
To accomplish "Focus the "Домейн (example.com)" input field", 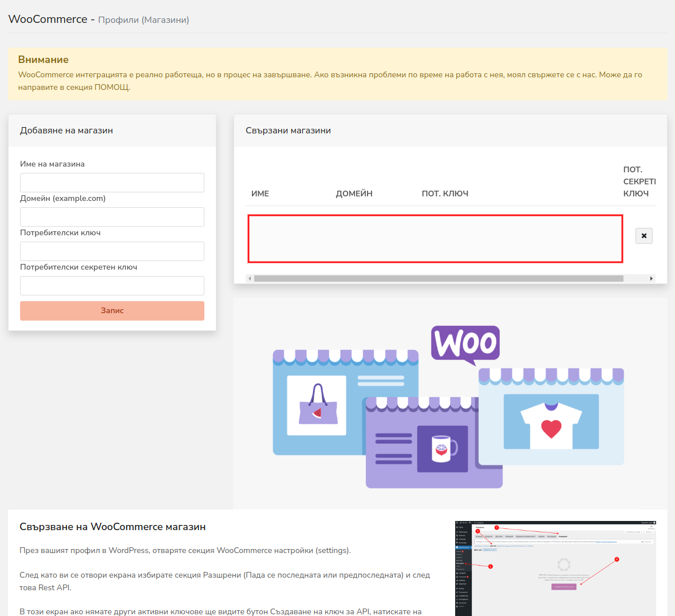I will click(x=112, y=217).
